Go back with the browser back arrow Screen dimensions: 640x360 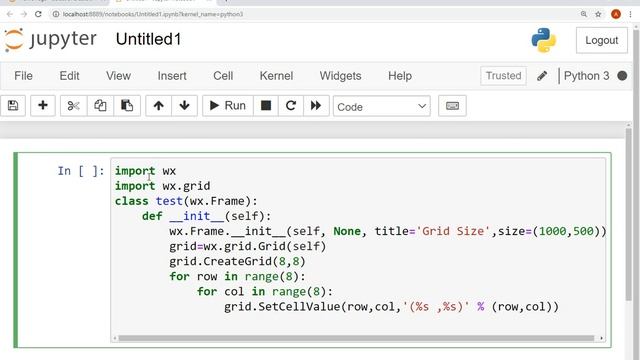pyautogui.click(x=10, y=14)
